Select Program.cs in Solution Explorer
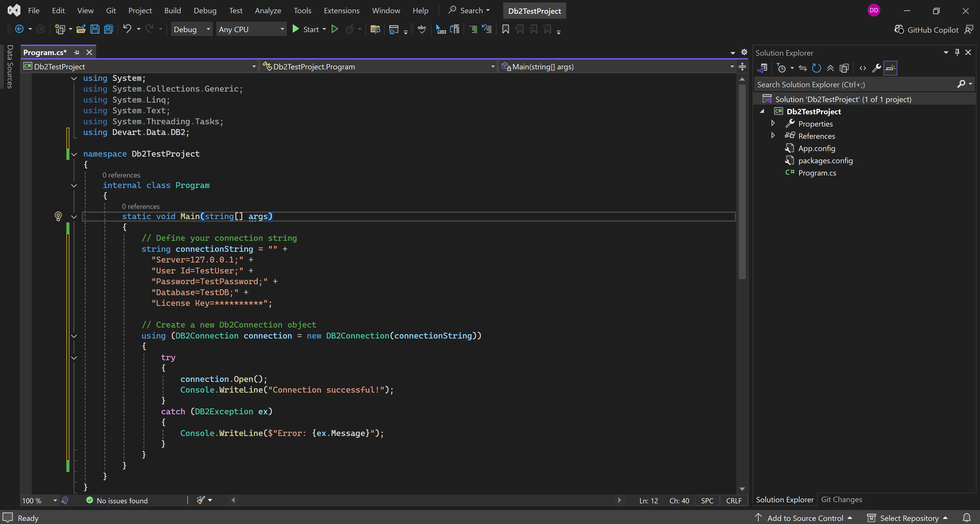 click(x=817, y=173)
